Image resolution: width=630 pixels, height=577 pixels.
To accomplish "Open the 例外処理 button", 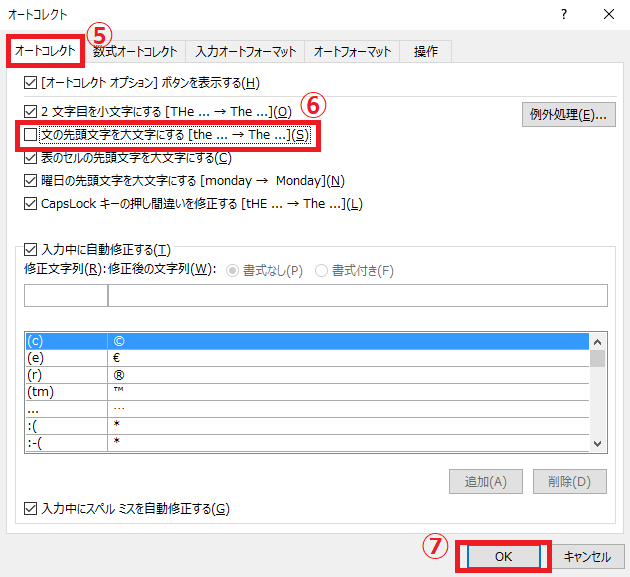I will [x=569, y=115].
